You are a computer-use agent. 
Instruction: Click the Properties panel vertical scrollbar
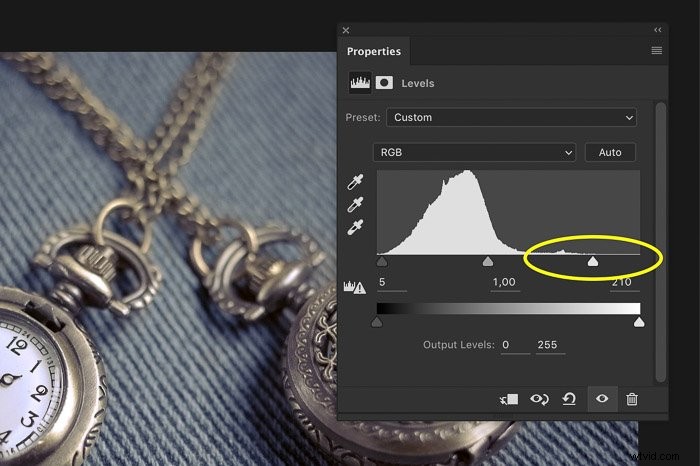(661, 241)
